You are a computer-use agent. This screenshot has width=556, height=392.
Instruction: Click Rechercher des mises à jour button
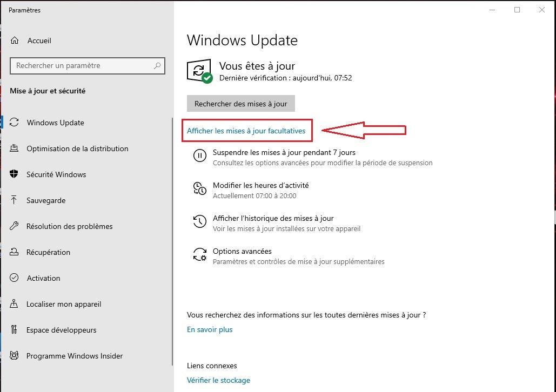click(x=241, y=104)
